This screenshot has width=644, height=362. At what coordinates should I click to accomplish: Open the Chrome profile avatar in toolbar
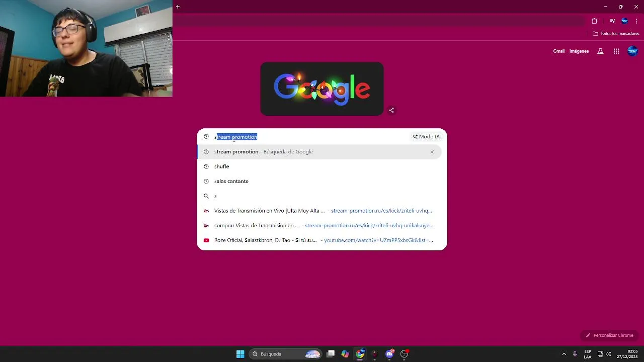(624, 21)
